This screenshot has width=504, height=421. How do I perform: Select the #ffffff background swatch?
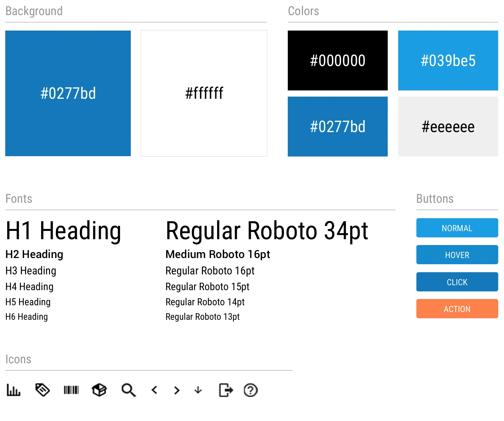pos(204,93)
